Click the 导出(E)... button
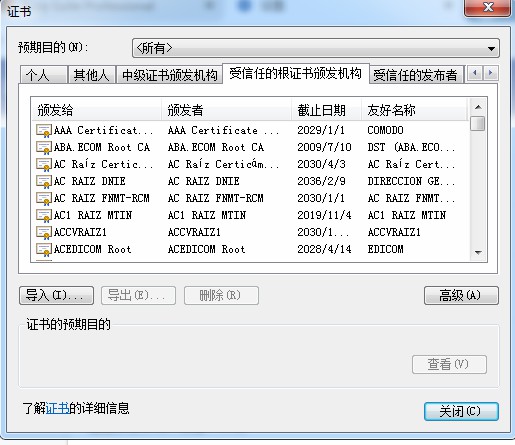This screenshot has width=515, height=445. coord(138,295)
